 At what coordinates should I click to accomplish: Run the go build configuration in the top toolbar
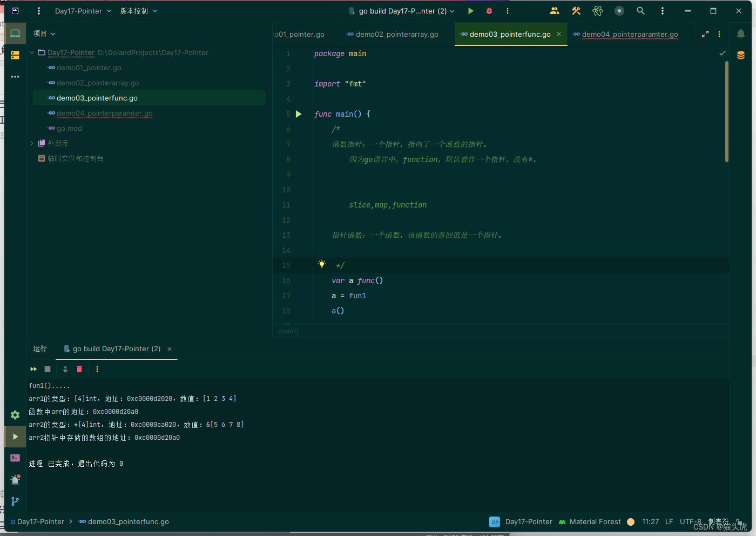click(471, 11)
